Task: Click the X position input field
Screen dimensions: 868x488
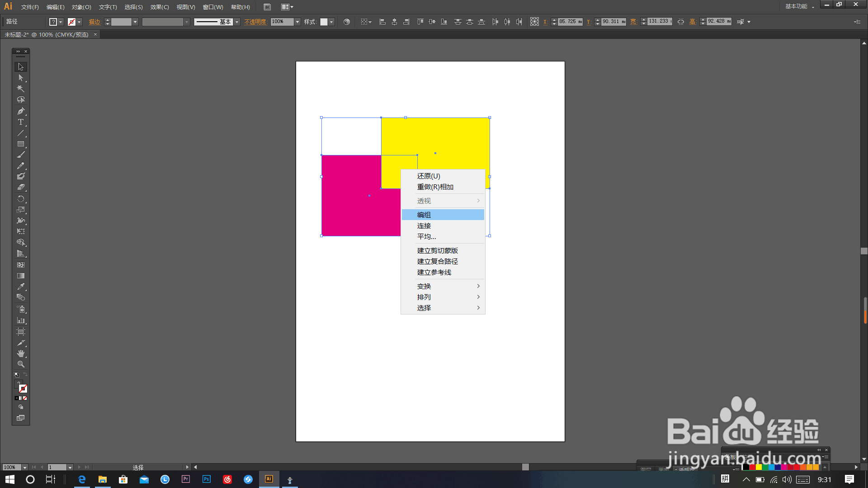Action: click(570, 22)
